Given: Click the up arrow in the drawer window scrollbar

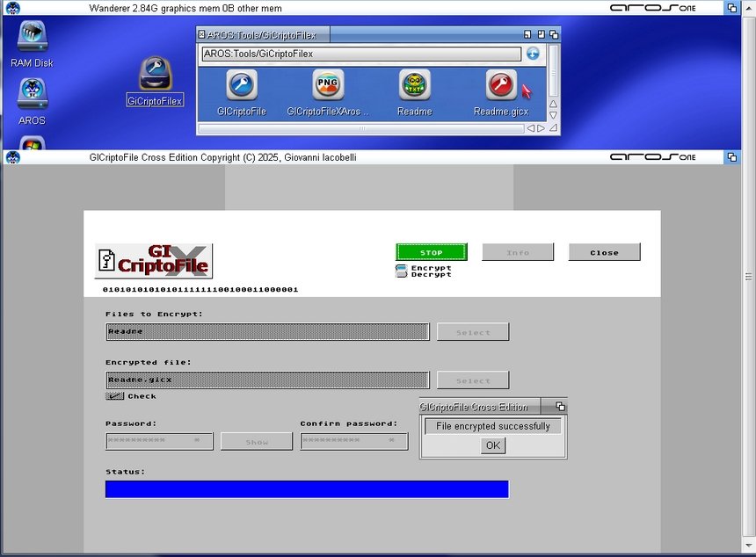Looking at the screenshot, I should (554, 104).
